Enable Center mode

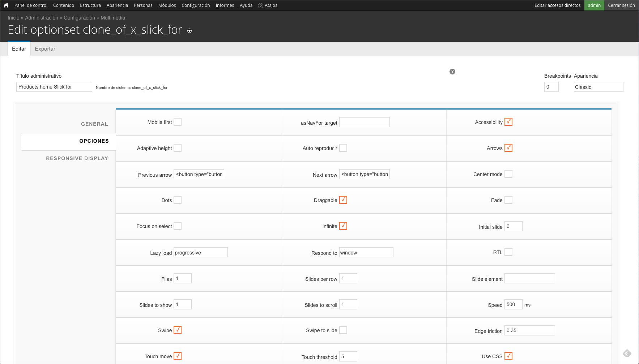(x=508, y=174)
